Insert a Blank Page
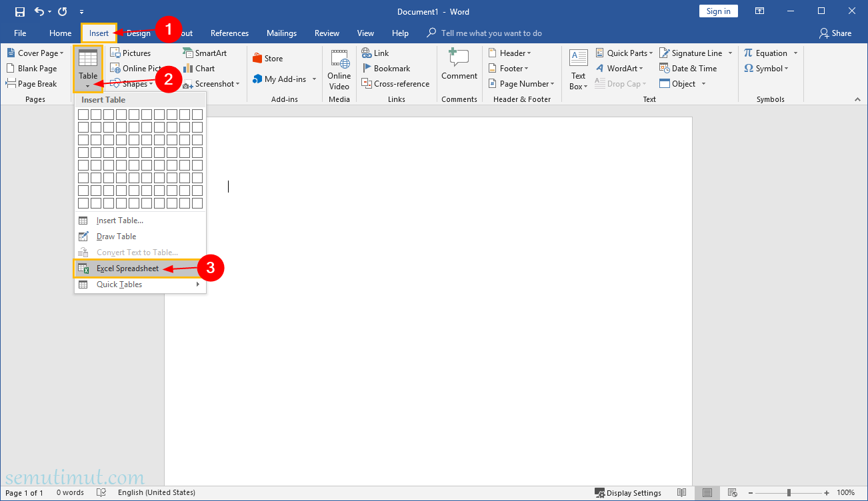 32,69
